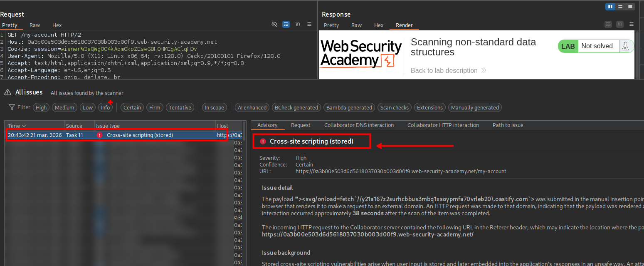Toggle the High severity filter

click(x=41, y=107)
